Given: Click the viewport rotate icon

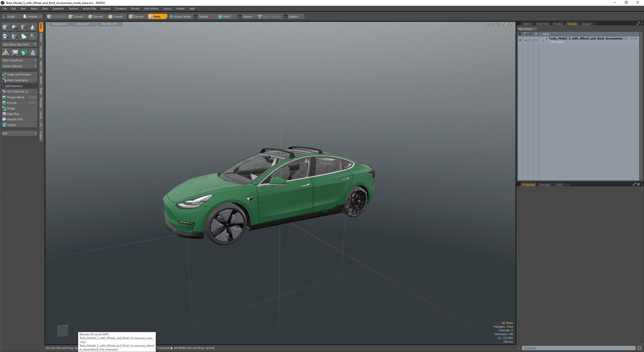Looking at the screenshot, I should (493, 24).
